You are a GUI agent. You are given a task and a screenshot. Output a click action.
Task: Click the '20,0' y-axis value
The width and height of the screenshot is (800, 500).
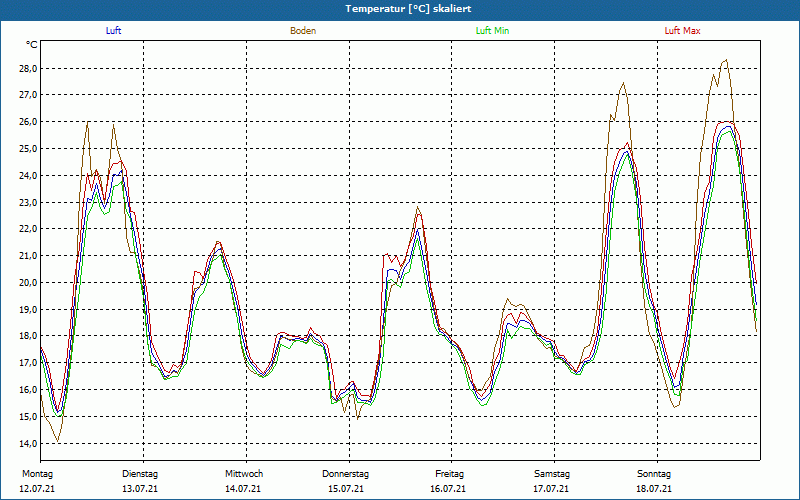click(x=28, y=282)
